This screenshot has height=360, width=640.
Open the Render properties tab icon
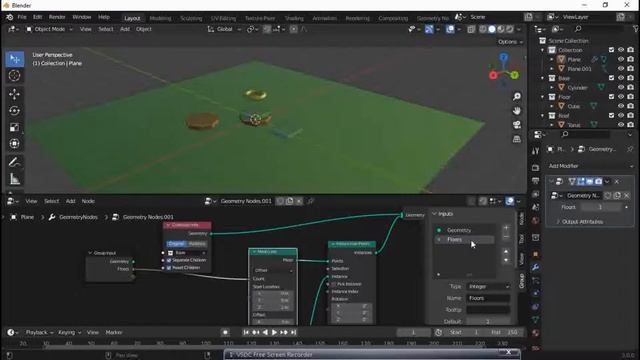536,168
